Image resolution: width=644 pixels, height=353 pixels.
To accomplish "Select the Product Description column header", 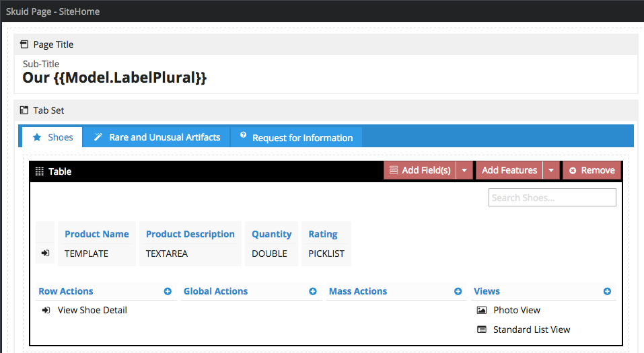I will tap(190, 234).
